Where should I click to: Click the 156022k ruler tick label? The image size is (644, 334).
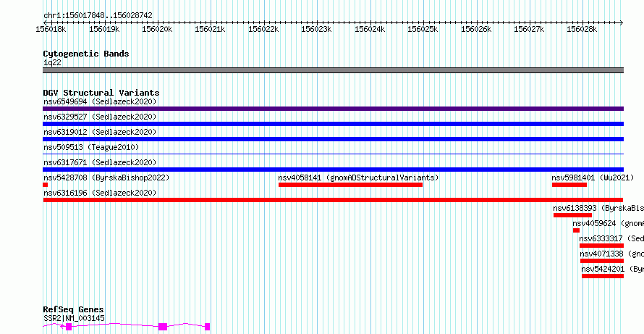[x=265, y=29]
